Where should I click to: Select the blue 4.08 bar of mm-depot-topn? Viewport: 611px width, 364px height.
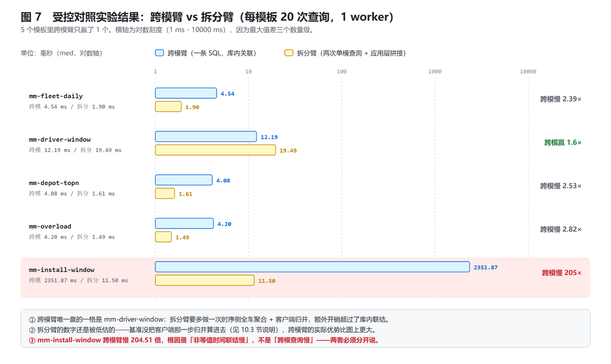tap(184, 180)
